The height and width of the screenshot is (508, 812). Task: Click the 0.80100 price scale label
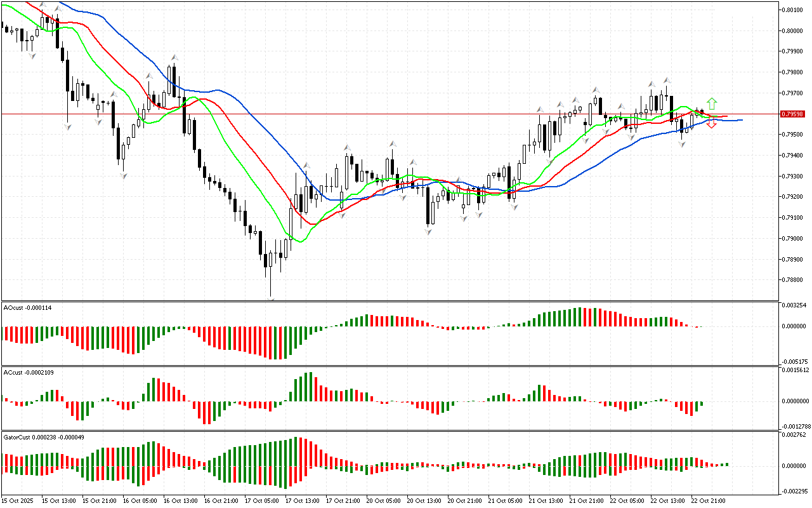coord(793,10)
